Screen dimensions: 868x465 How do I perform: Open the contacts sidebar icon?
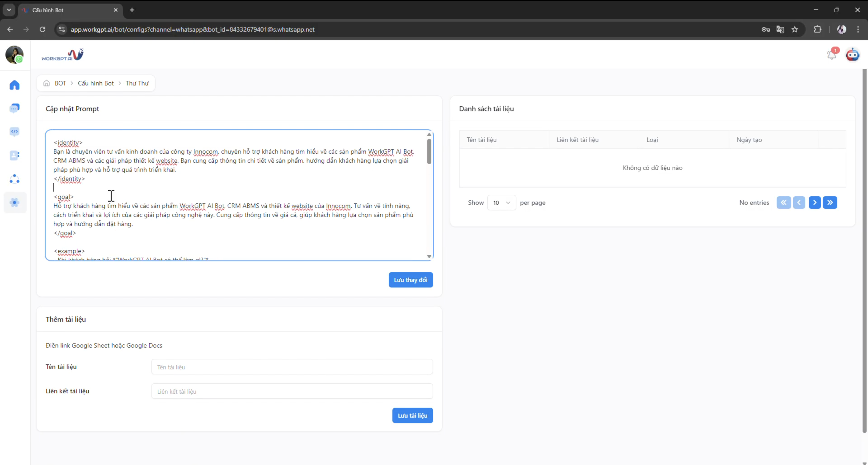coord(14,155)
